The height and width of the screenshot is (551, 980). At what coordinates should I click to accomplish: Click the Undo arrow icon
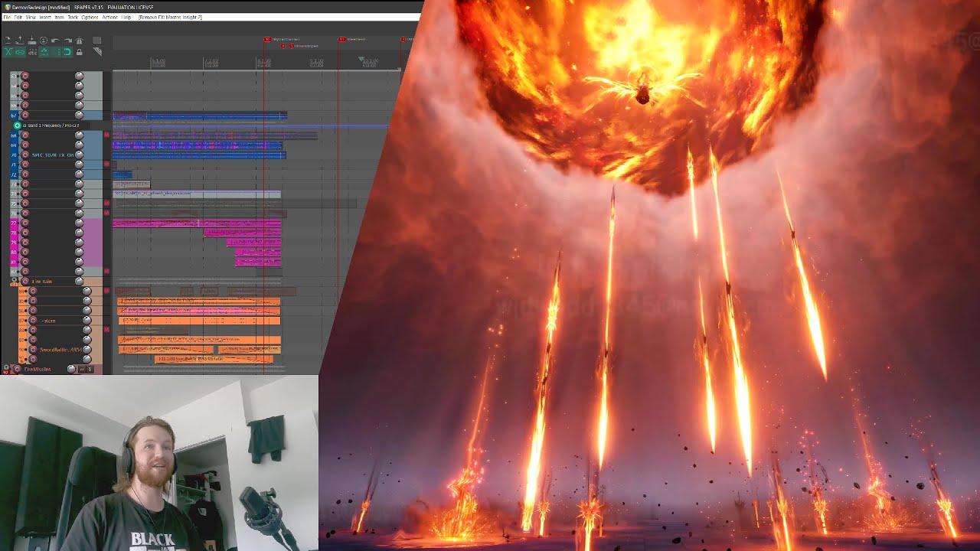point(55,41)
